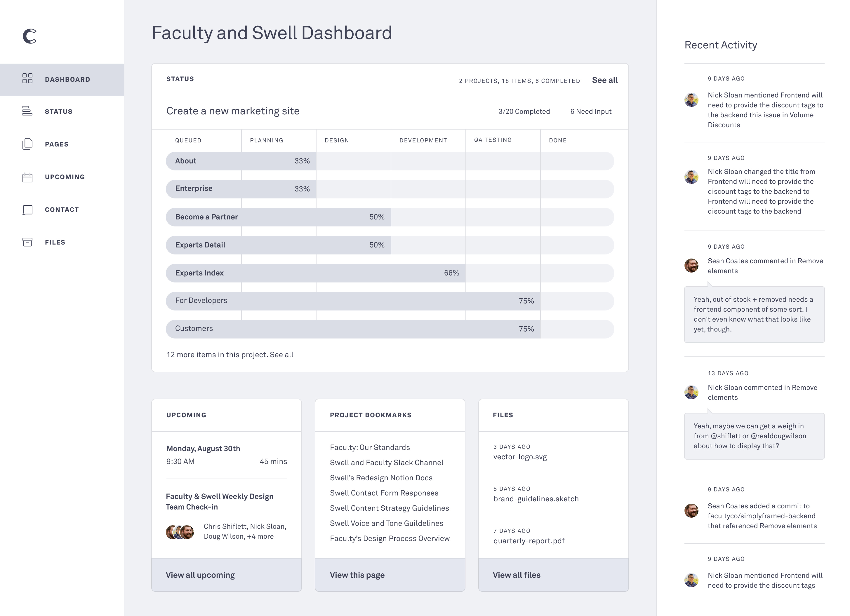Click comment bubble starting 'Yeah, out of stock'
This screenshot has width=850, height=616.
(x=754, y=315)
